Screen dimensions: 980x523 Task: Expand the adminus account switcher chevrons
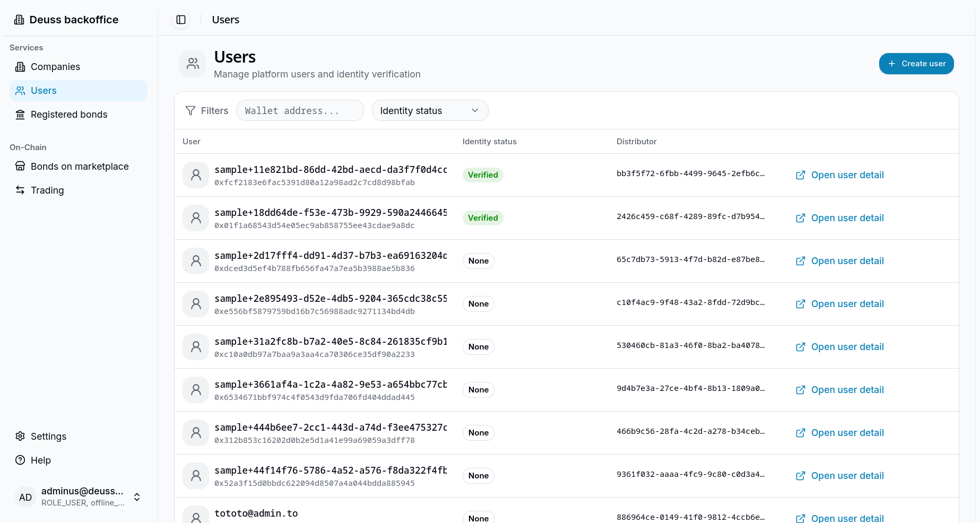pyautogui.click(x=137, y=497)
